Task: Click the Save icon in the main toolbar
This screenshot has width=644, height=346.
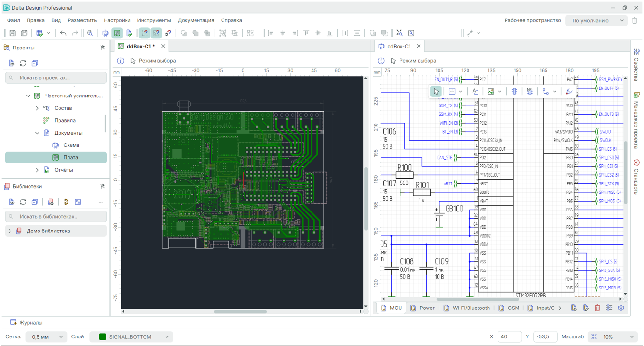Action: pos(12,33)
